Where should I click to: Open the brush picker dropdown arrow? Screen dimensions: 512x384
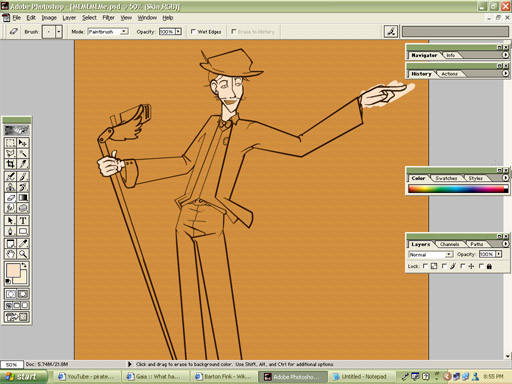tap(59, 32)
